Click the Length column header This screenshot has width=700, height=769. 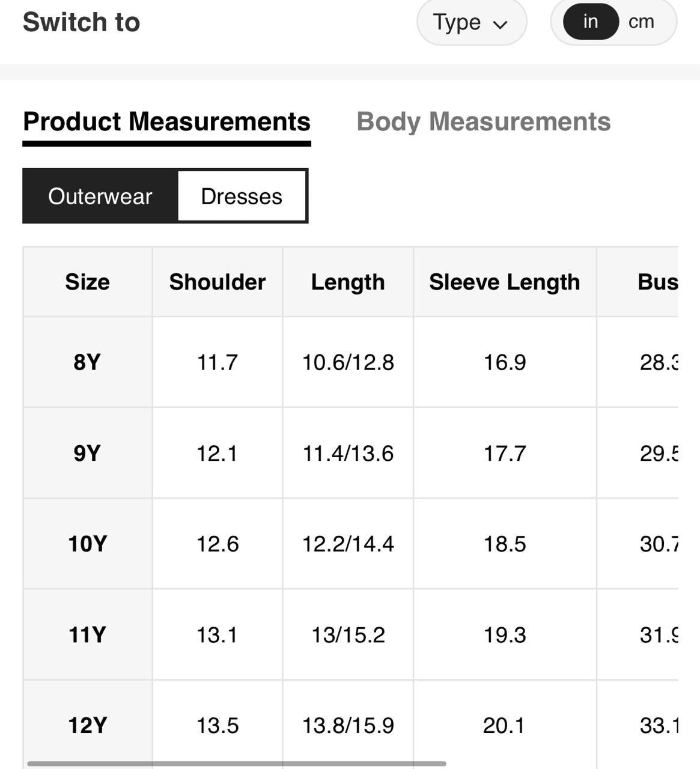tap(348, 282)
